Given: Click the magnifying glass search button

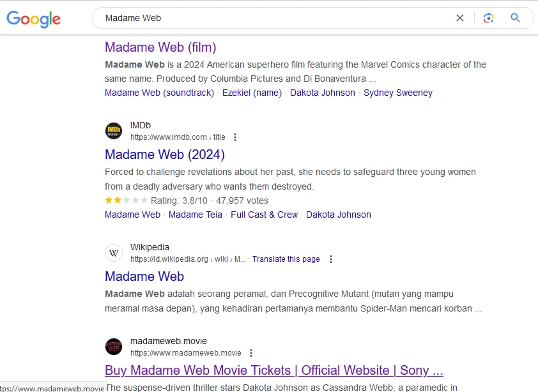Looking at the screenshot, I should 515,18.
